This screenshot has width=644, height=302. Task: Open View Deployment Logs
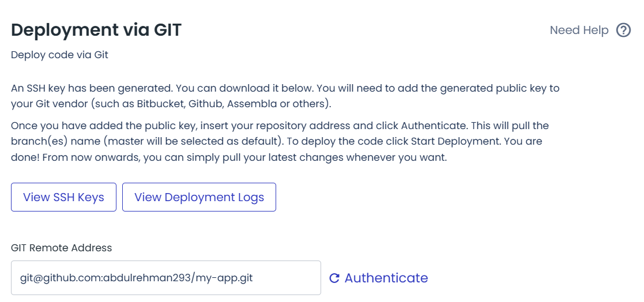199,197
